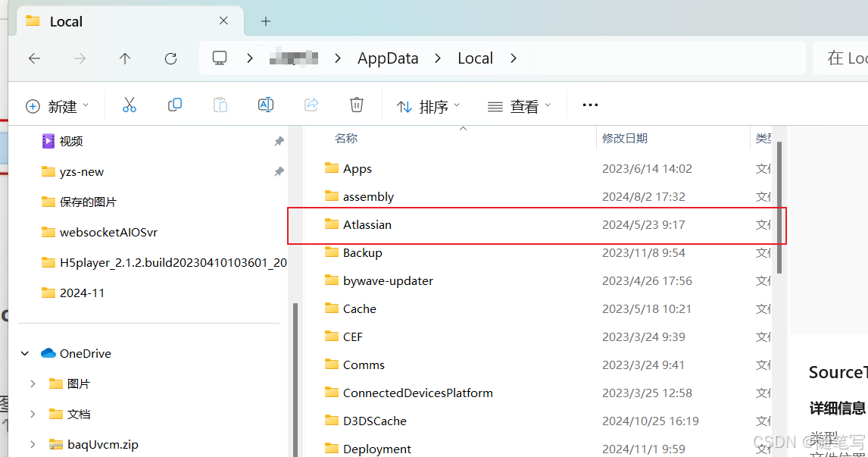The image size is (868, 457).
Task: Rename the selected item
Action: (x=266, y=105)
